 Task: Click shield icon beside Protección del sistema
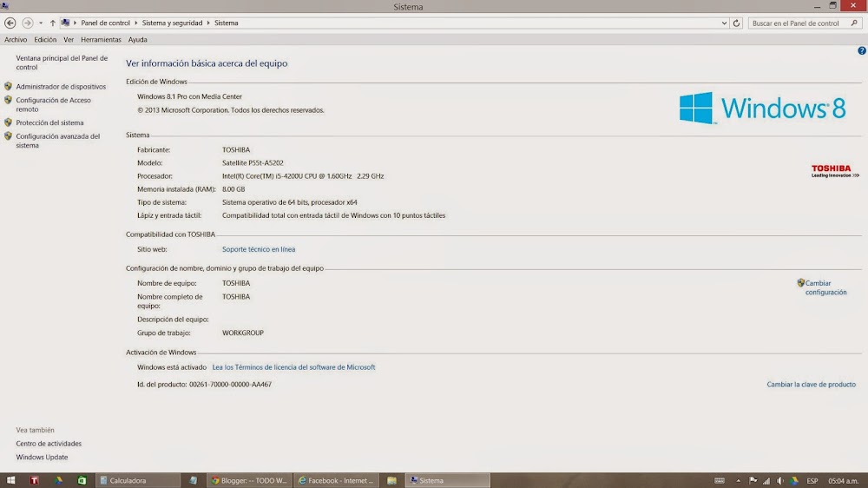pyautogui.click(x=8, y=122)
